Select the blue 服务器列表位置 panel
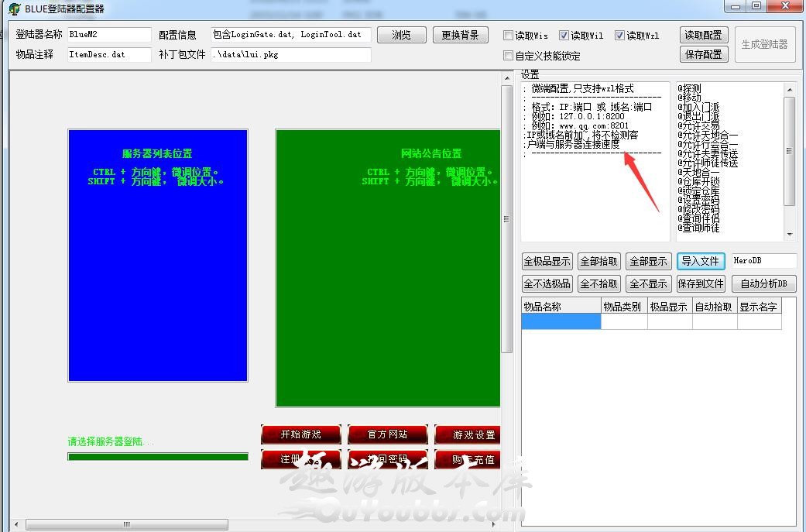Image resolution: width=806 pixels, height=532 pixels. [158, 256]
